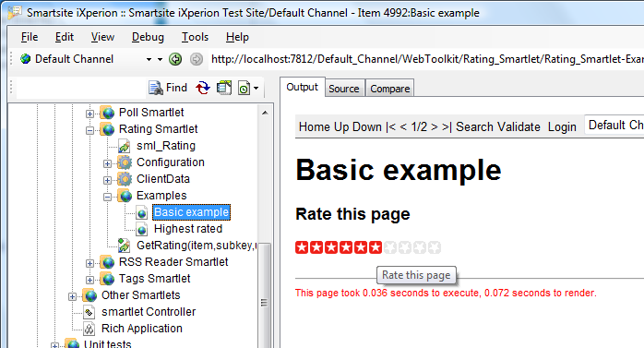Select the Unit tests tree item

click(x=108, y=344)
